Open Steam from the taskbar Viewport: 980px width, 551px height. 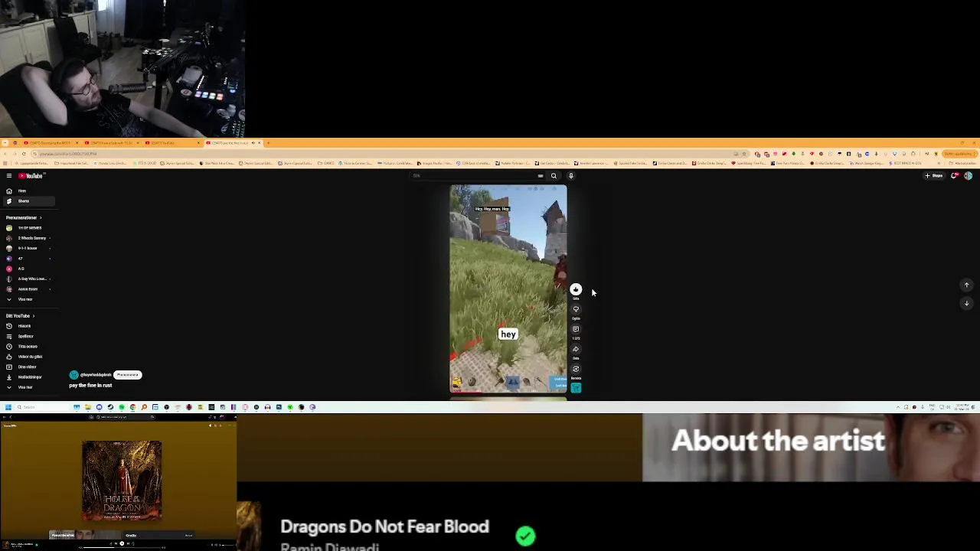click(110, 407)
